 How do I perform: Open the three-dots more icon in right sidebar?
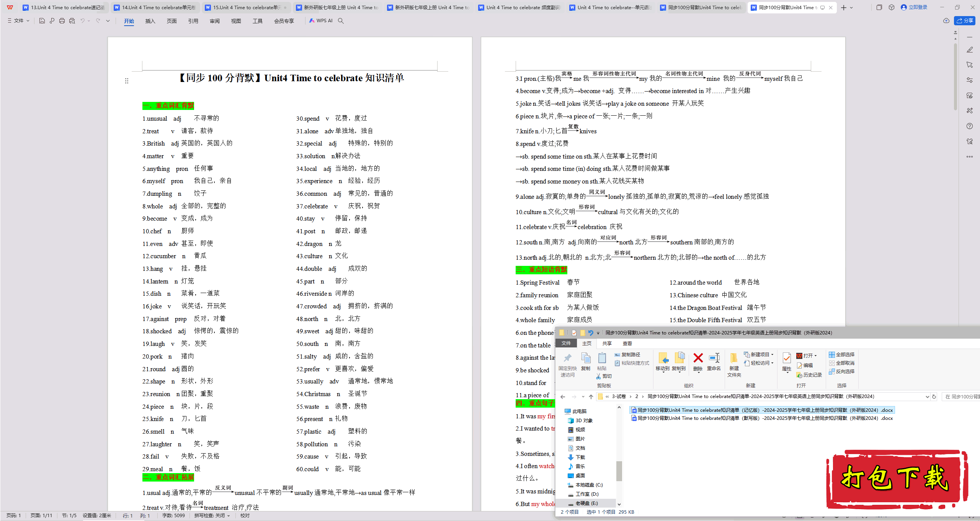pos(970,157)
